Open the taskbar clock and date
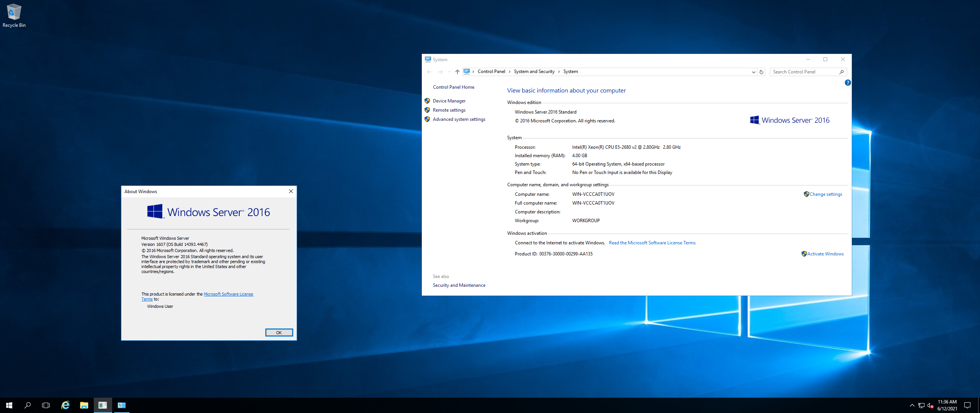This screenshot has width=980, height=413. (947, 405)
